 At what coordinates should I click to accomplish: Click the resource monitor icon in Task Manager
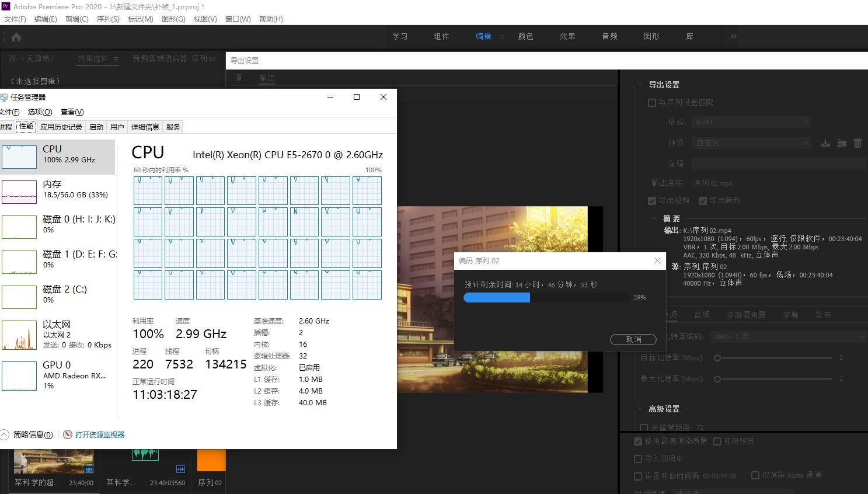(x=68, y=434)
